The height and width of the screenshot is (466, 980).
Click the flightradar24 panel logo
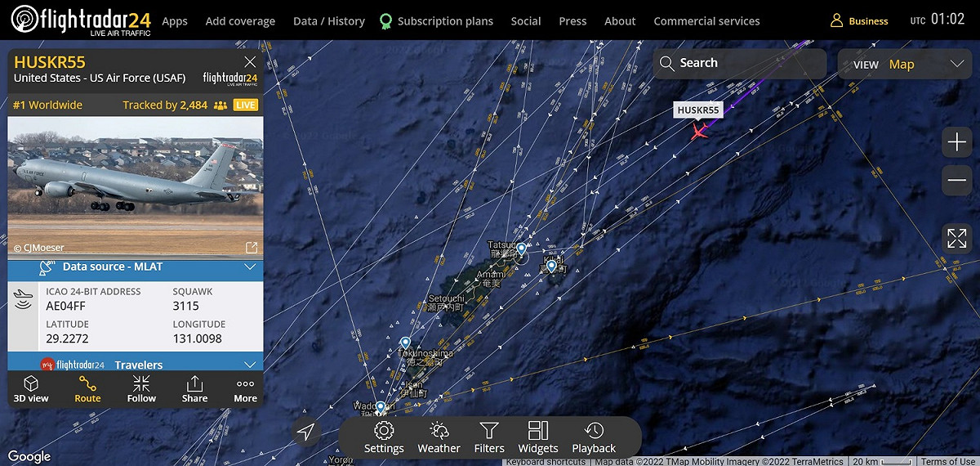(x=230, y=78)
